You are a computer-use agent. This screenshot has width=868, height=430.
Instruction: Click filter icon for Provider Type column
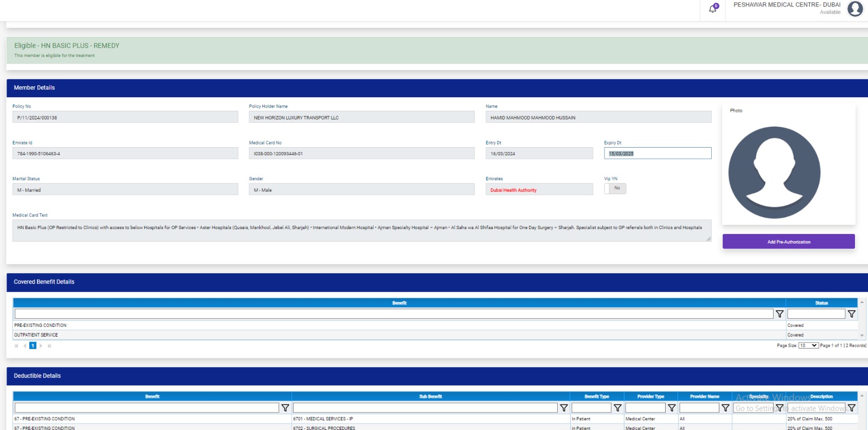click(x=672, y=408)
